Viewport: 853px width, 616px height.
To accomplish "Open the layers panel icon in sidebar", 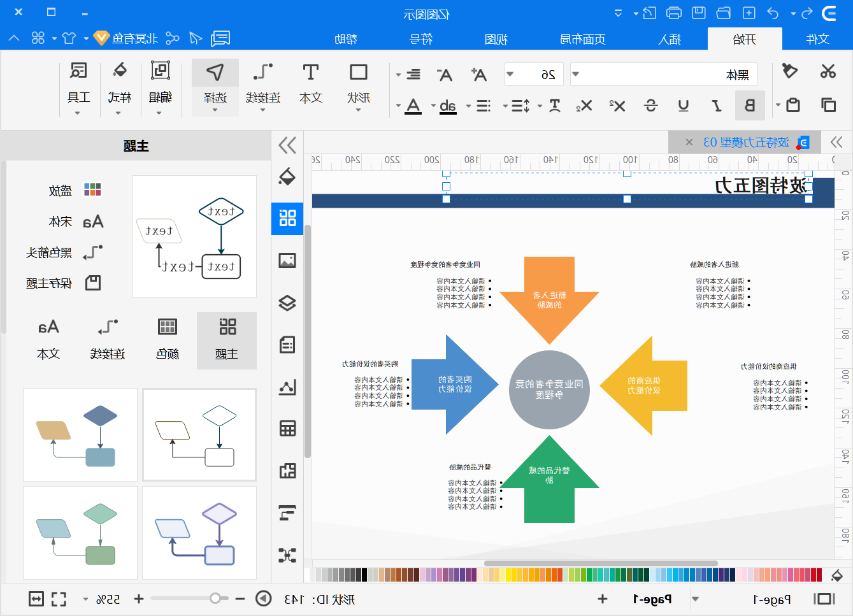I will coord(287,303).
